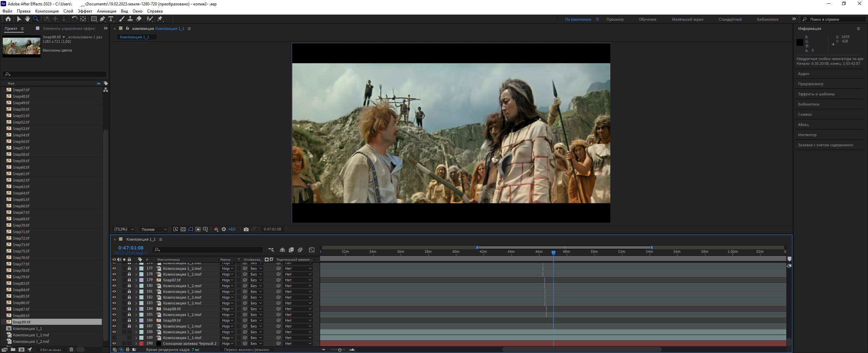Select the Hand tool
Screen dimensions: 868x353
pyautogui.click(x=27, y=19)
